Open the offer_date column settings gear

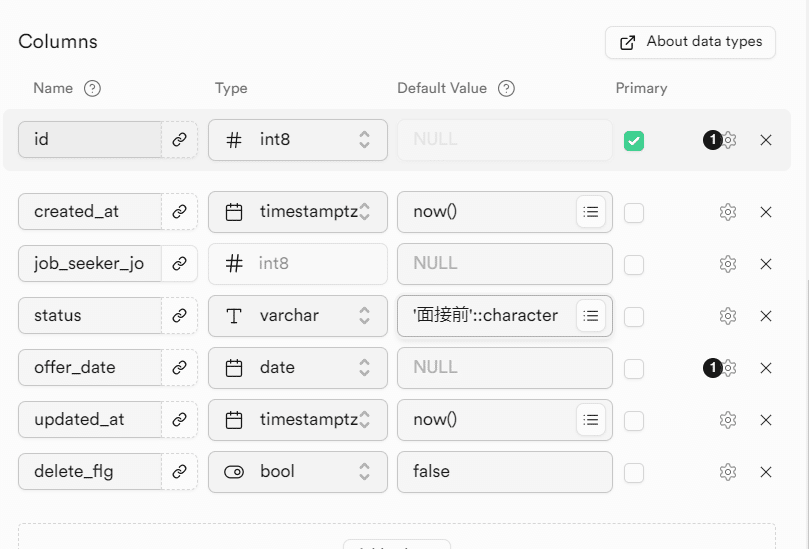(729, 368)
